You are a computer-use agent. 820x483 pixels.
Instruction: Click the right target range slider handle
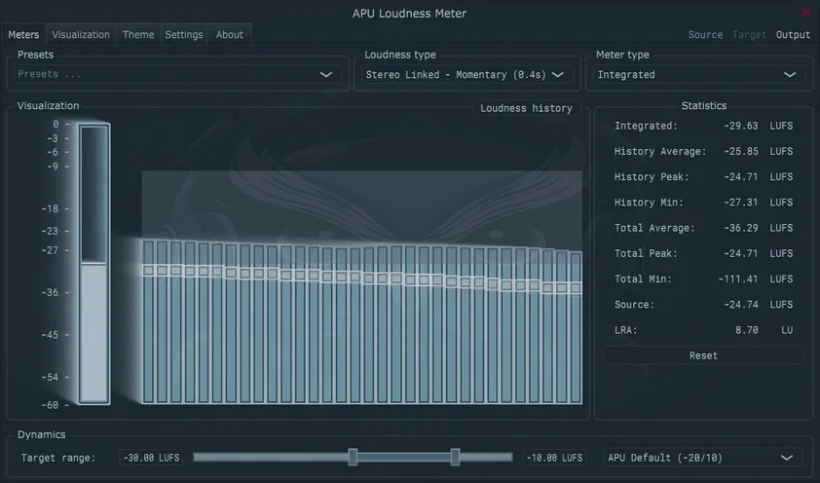[455, 457]
